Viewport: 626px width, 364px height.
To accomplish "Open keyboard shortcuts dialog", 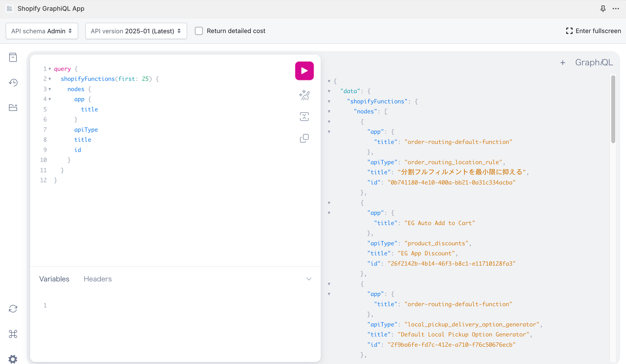I will [13, 334].
